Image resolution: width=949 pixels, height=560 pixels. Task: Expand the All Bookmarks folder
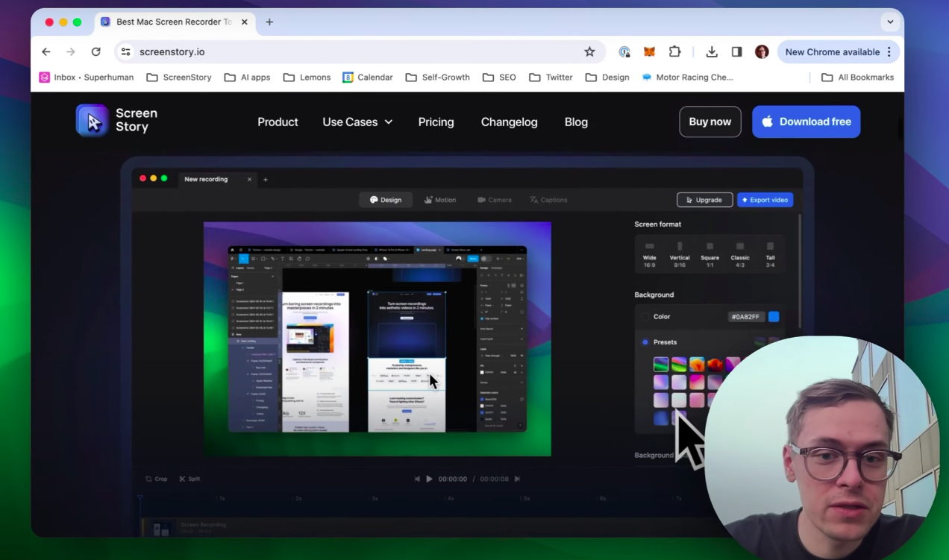coord(857,78)
